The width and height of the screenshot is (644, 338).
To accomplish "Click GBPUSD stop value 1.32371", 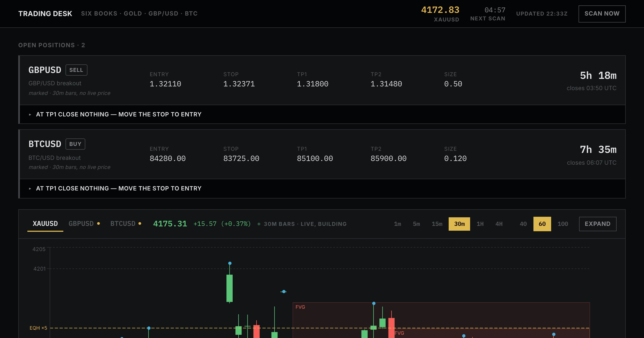I will tap(239, 84).
